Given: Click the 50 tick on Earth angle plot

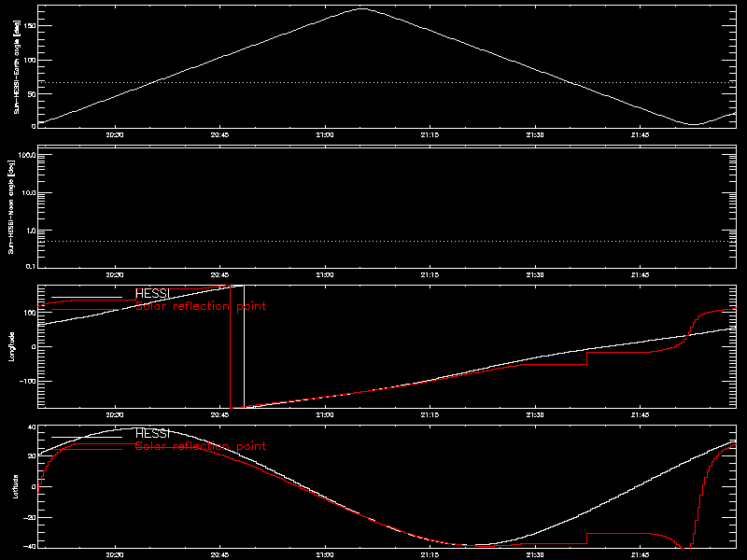Looking at the screenshot, I should coord(32,94).
